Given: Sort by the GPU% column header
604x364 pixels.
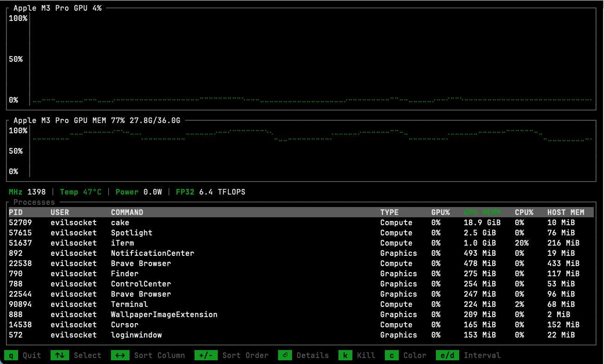Looking at the screenshot, I should [441, 212].
